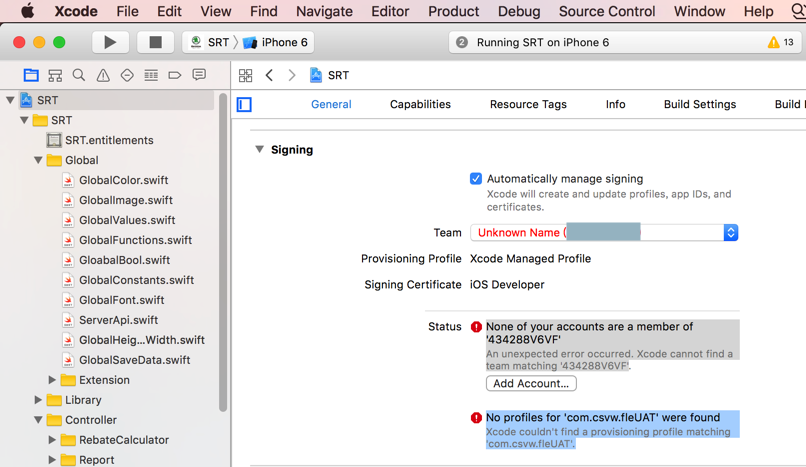806x467 pixels.
Task: Open the Report navigator speech-bubble icon
Action: click(x=199, y=75)
